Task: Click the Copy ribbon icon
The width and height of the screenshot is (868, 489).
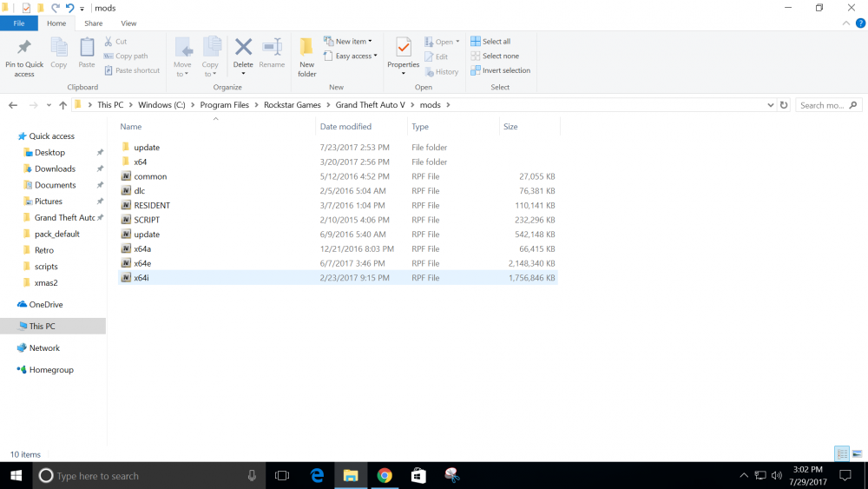Action: point(59,48)
